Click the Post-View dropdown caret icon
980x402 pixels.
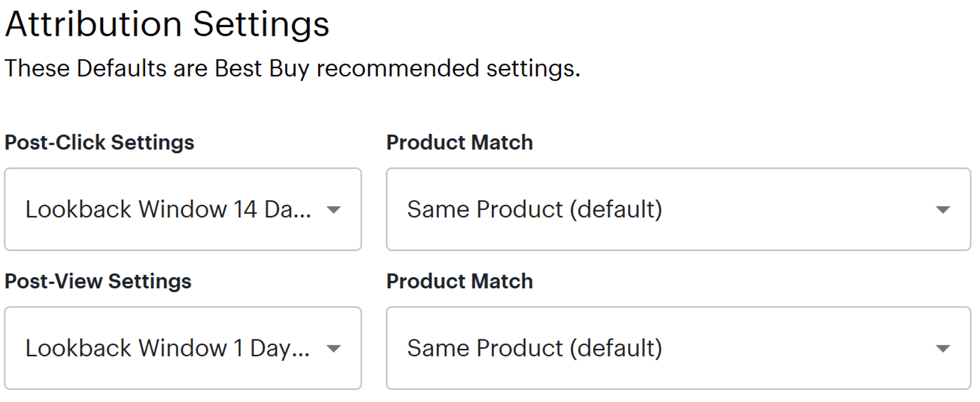(333, 348)
